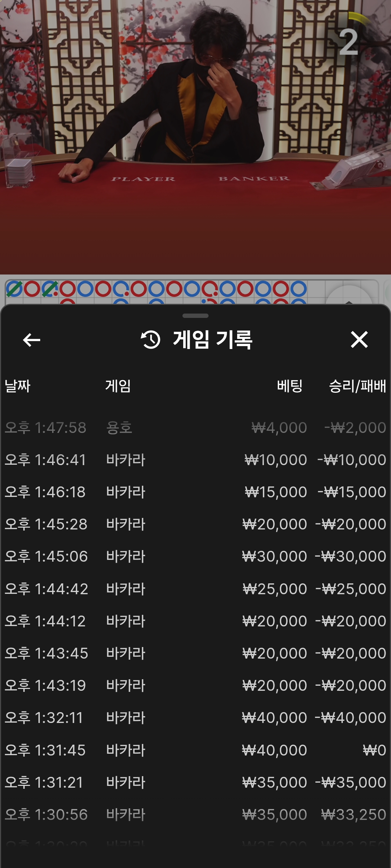Open the ₩25,000 bet record at 1:44:42
The width and height of the screenshot is (391, 868).
click(x=195, y=589)
